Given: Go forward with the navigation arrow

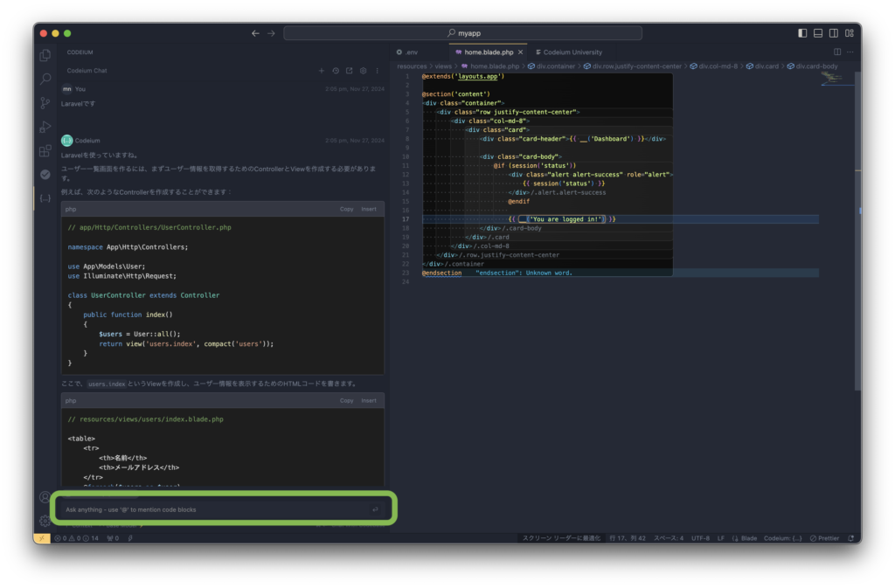Looking at the screenshot, I should pos(271,33).
